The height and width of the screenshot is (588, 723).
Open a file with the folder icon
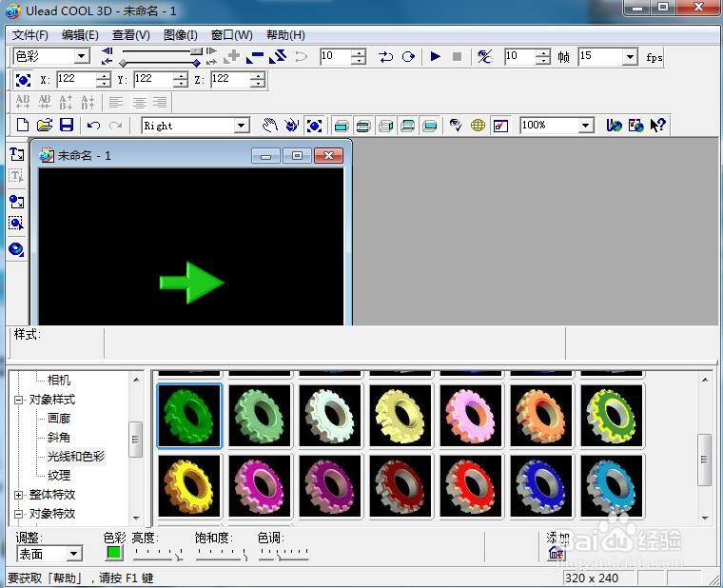[45, 126]
